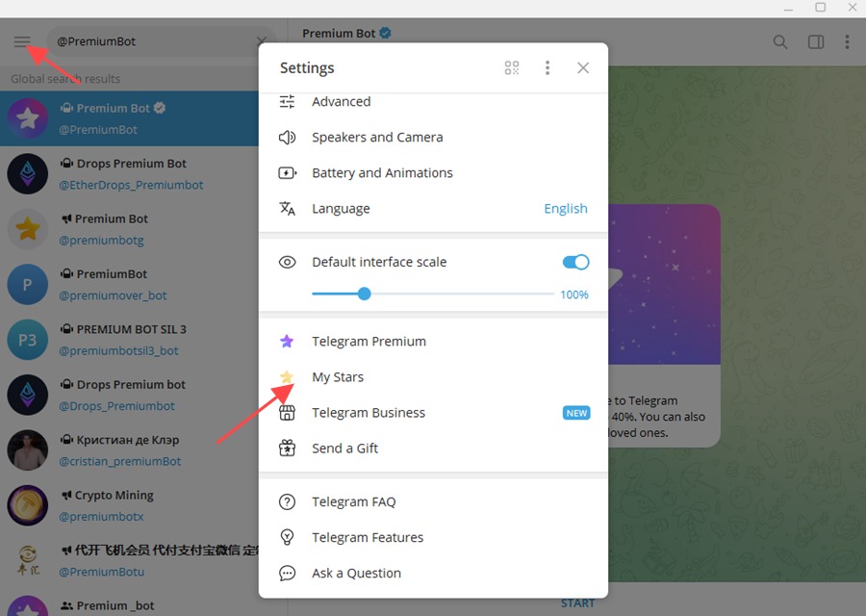The image size is (866, 616).
Task: Open PREMIUM BOT SIL 3 result
Action: (129, 340)
